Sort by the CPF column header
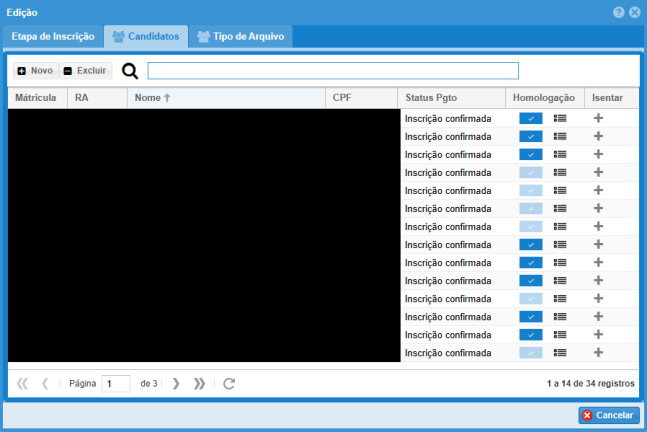This screenshot has width=647, height=432. coord(343,98)
